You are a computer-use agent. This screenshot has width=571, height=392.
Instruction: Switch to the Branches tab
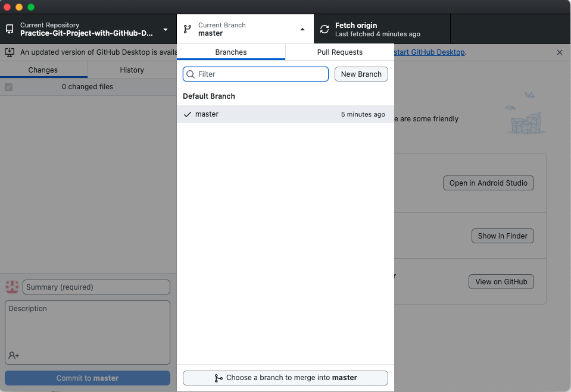[231, 52]
